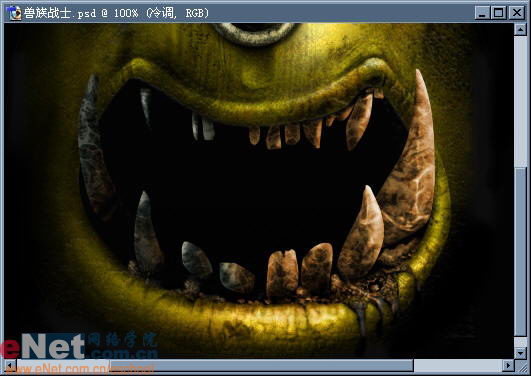Click the www.eNet.com.cn URL watermark text
Screen dimensions: 531x376
pyautogui.click(x=81, y=369)
